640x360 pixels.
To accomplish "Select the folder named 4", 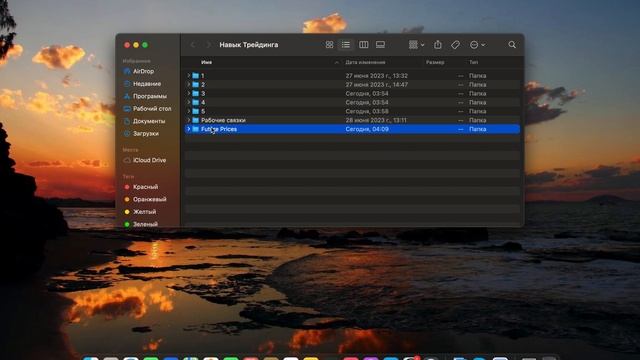I will pyautogui.click(x=352, y=102).
